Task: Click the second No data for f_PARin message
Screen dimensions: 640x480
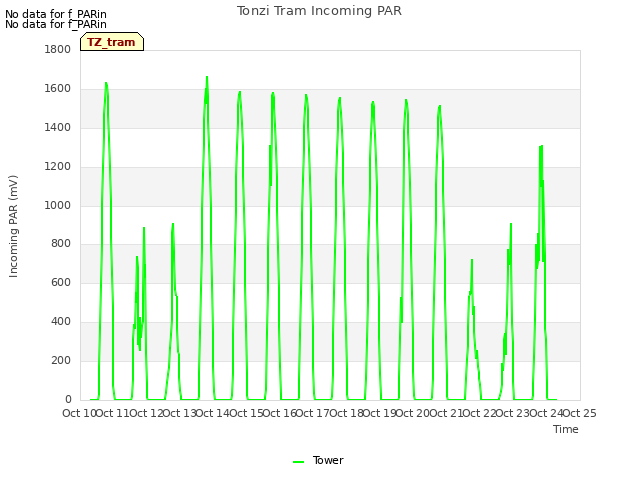Action: [x=56, y=24]
